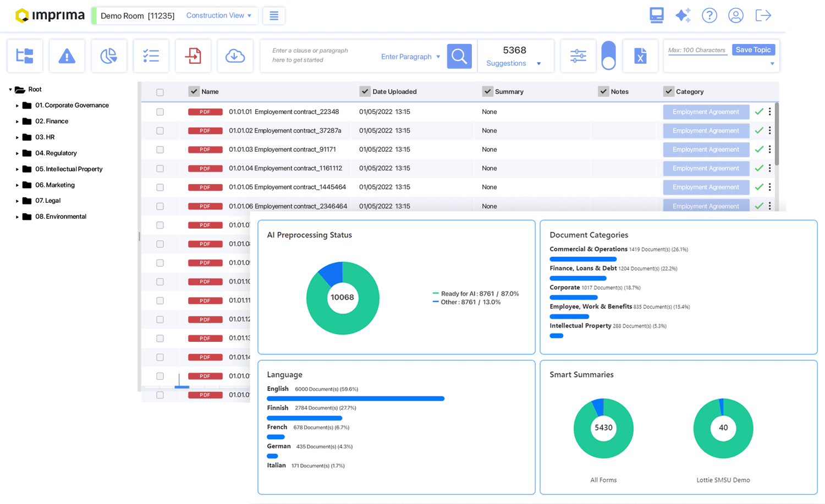This screenshot has height=504, width=825.
Task: Click the red PDF export icon
Action: point(193,56)
